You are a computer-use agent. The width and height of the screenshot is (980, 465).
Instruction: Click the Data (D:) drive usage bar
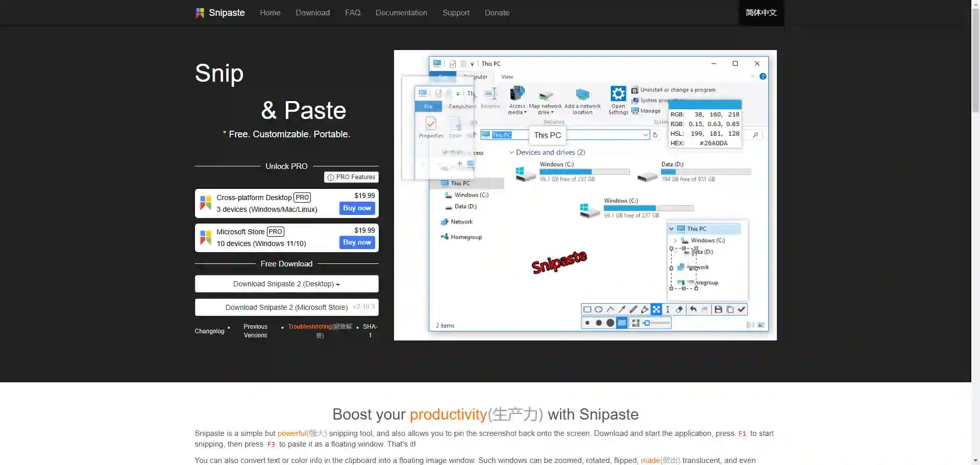point(706,172)
